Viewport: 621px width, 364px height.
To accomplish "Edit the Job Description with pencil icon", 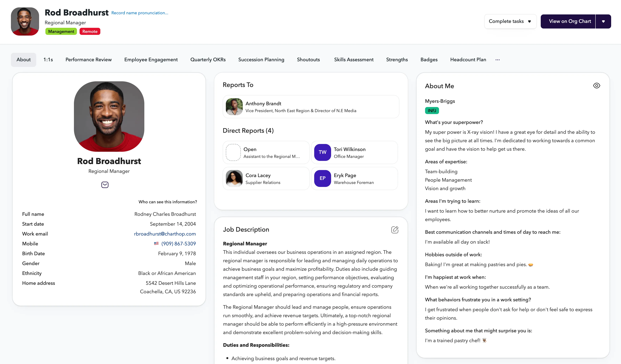I will coord(394,230).
